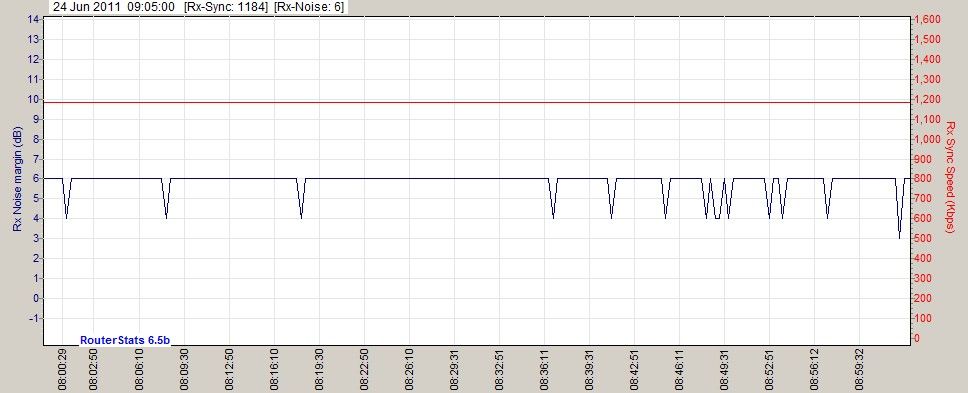Click left axis value -1
968x393 pixels.
(x=35, y=318)
